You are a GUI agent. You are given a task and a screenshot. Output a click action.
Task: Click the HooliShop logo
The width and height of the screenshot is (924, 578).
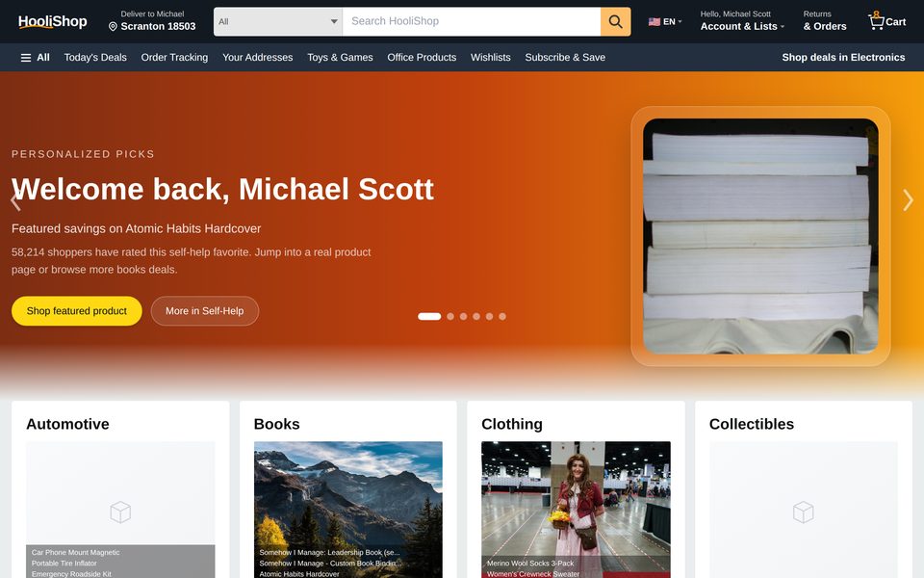(52, 22)
